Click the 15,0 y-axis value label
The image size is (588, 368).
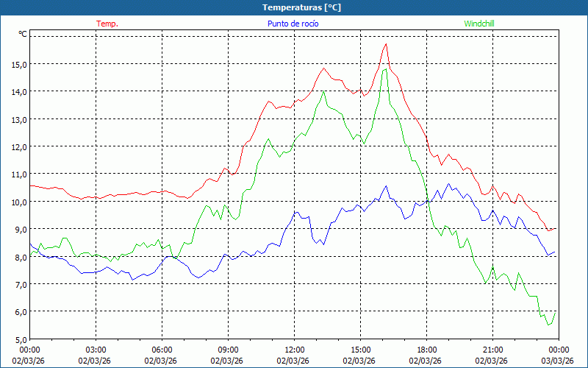point(19,64)
